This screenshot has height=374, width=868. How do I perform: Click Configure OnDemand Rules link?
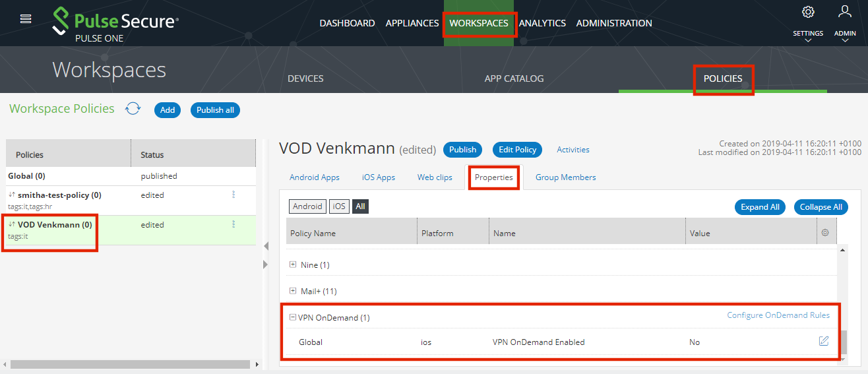pos(778,315)
